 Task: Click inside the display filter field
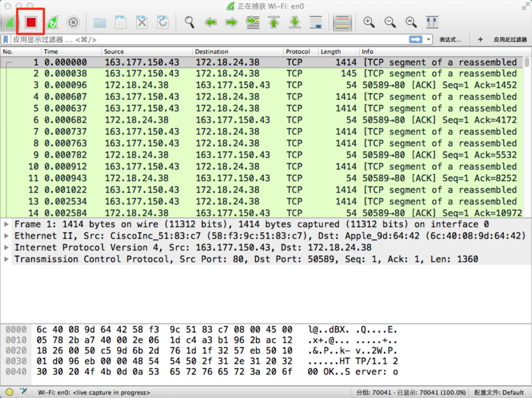pyautogui.click(x=207, y=40)
